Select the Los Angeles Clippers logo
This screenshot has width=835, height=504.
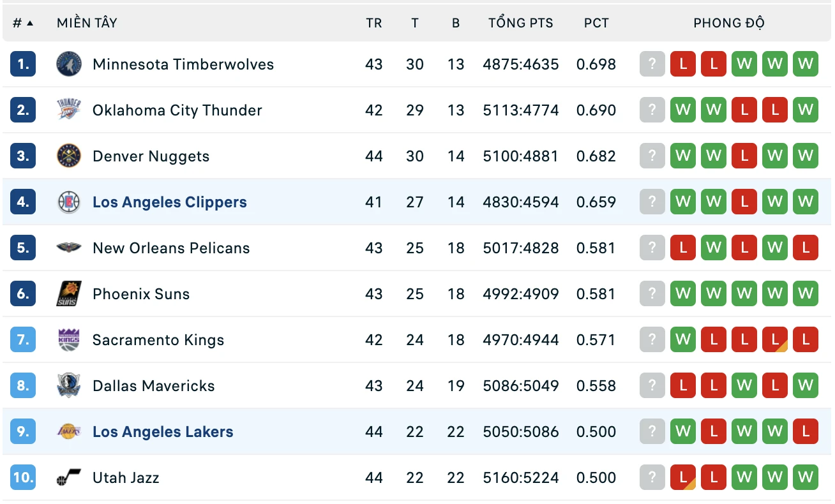69,202
